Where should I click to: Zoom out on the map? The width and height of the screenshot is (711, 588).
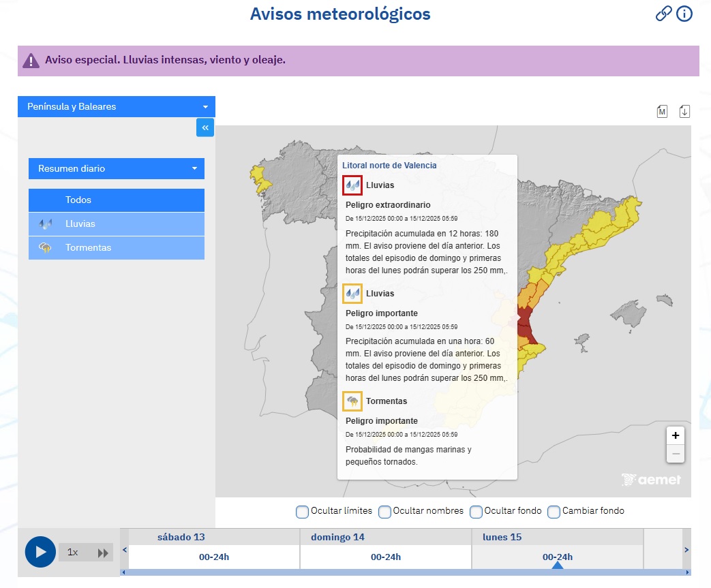click(675, 453)
